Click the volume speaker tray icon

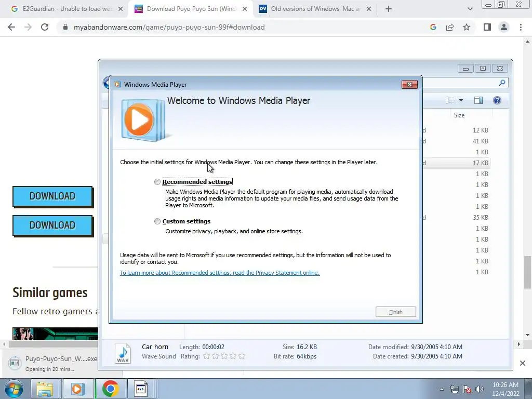(x=480, y=390)
